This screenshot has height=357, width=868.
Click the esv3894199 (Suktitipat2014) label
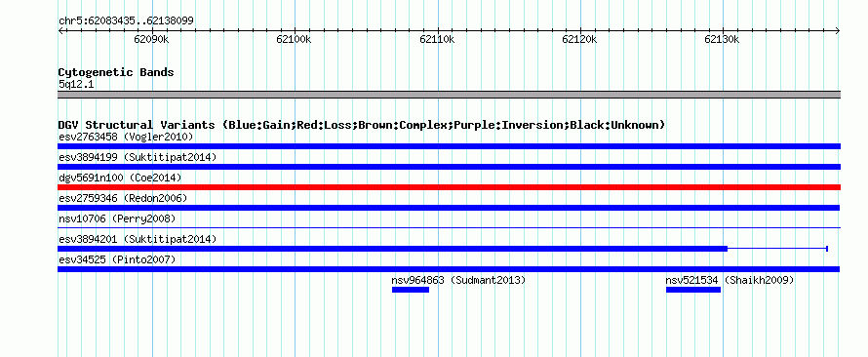pos(138,157)
